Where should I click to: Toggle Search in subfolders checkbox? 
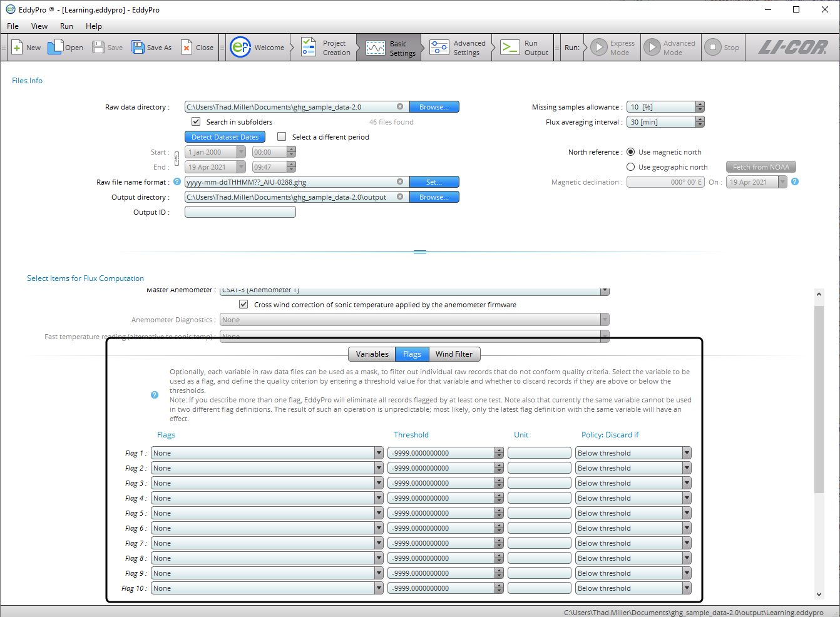click(x=196, y=121)
